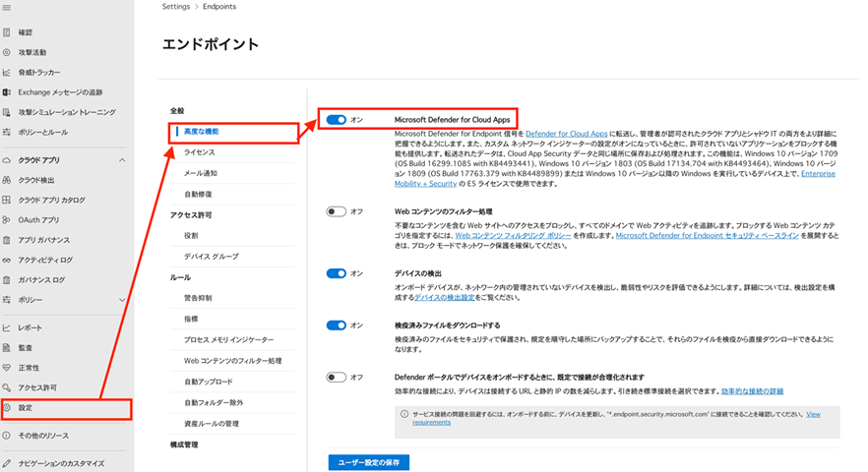Click the ナビゲーションのカスタマイズ pencil icon
The height and width of the screenshot is (472, 868).
(x=7, y=464)
